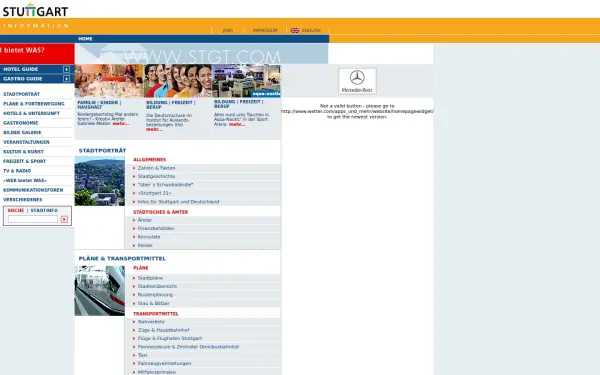The width and height of the screenshot is (600, 375).
Task: Select the STADTINFO search tab
Action: [44, 210]
